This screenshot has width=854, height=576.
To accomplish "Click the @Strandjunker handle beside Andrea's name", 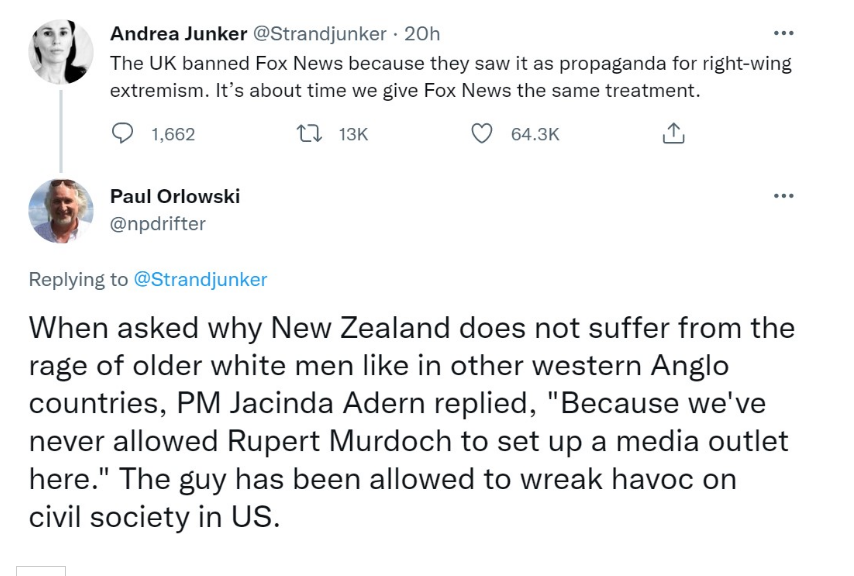I will [x=319, y=33].
